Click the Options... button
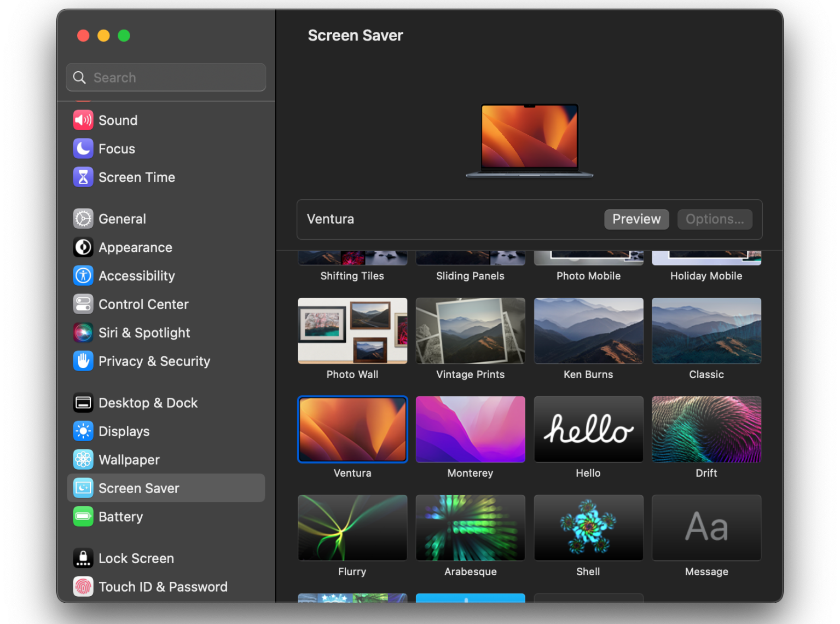Viewport: 840px width, 624px height. 715,219
